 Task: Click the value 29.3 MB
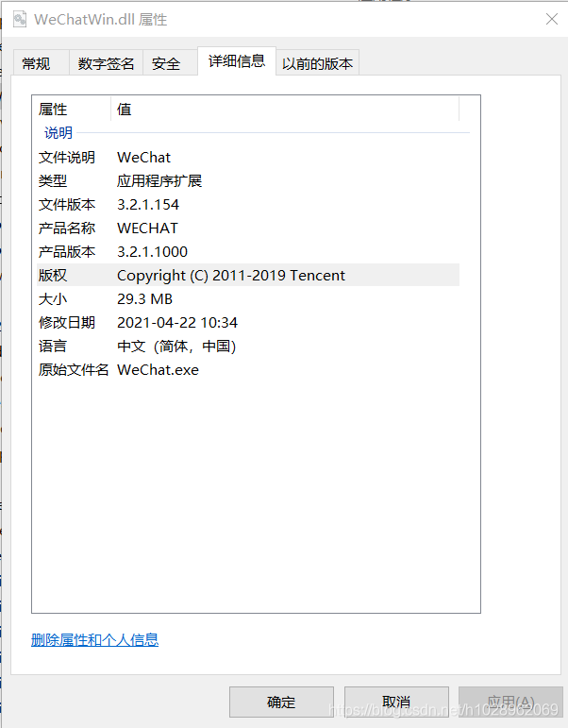coord(144,299)
